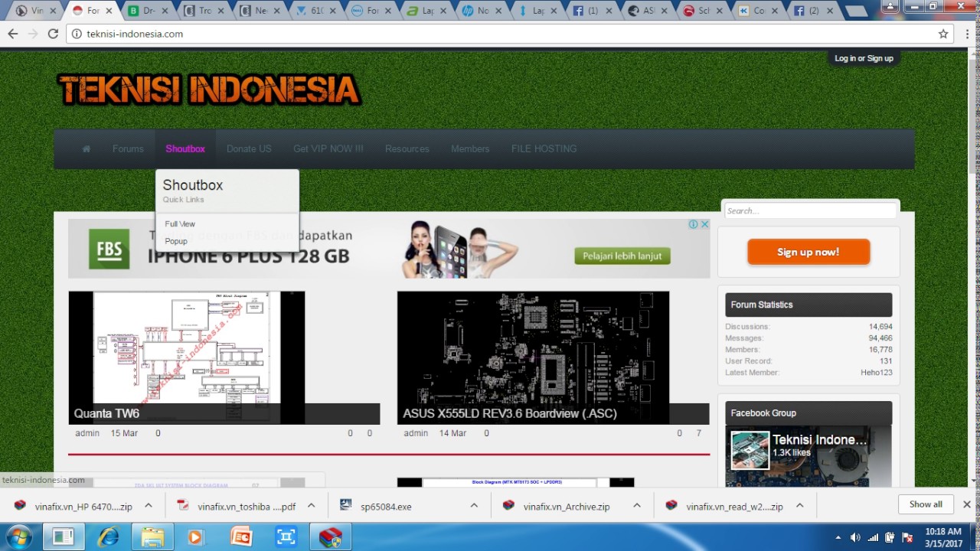Go back using the browser back arrow

tap(13, 34)
